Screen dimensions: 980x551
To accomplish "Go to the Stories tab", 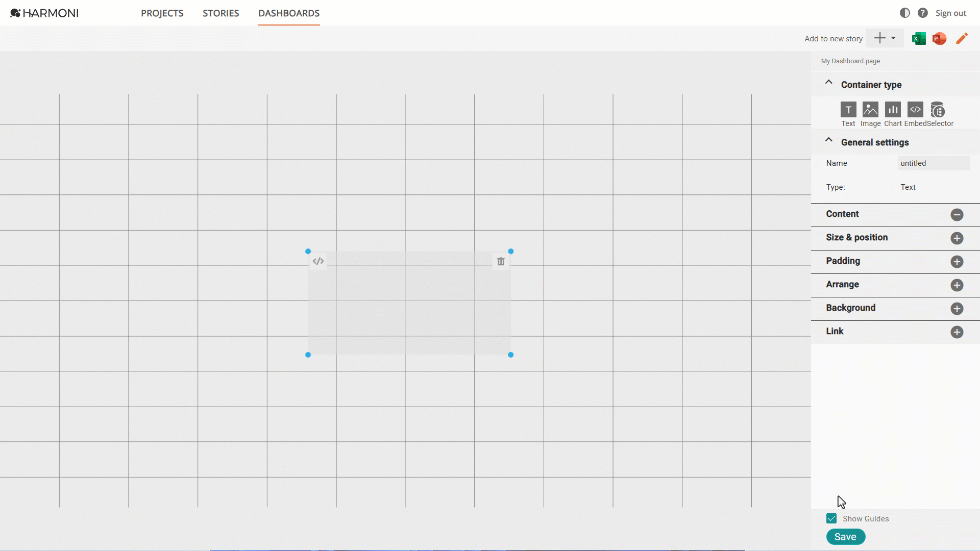I will click(220, 13).
